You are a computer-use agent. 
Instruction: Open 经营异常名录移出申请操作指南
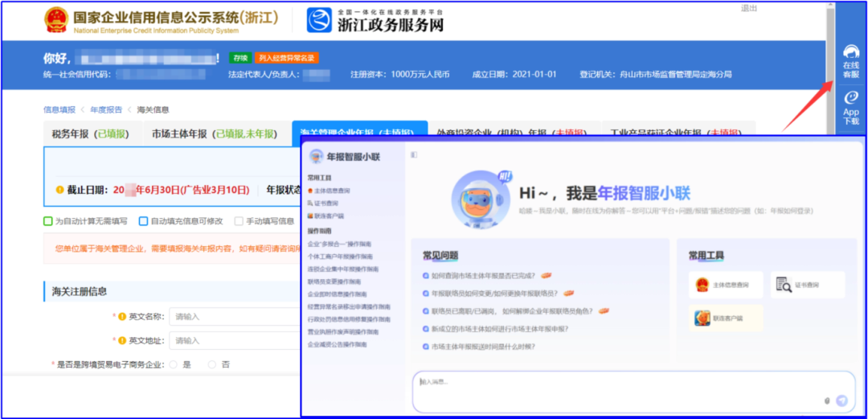[x=350, y=307]
